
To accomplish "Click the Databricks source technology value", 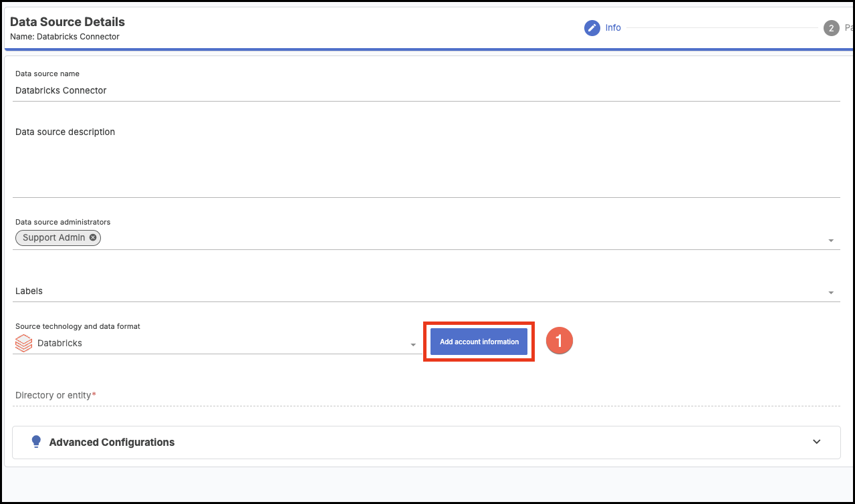I will point(59,343).
